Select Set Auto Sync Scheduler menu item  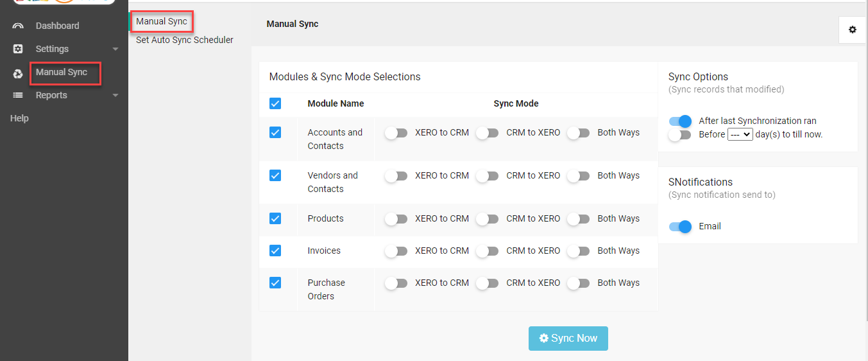(185, 40)
